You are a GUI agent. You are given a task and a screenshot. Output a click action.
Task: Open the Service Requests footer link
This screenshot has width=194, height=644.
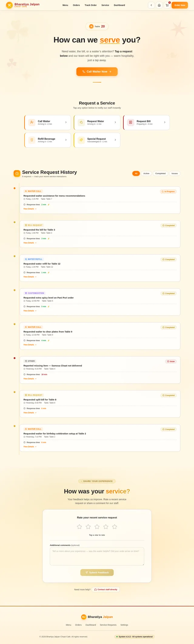[x=108, y=625]
